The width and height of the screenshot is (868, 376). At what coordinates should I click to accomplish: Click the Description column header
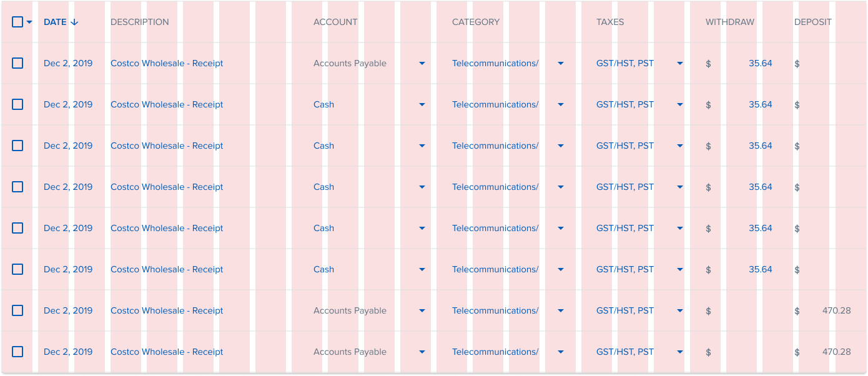click(x=139, y=22)
